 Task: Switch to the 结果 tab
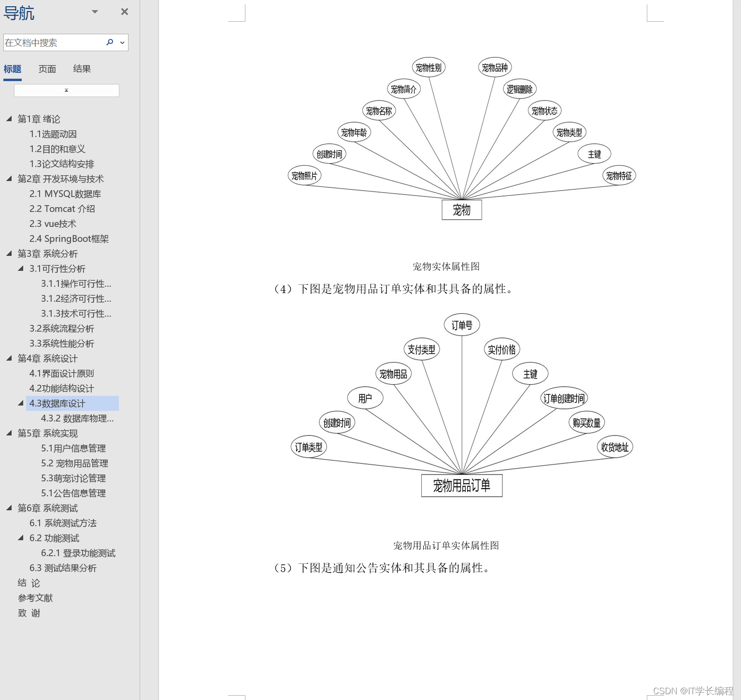tap(82, 69)
